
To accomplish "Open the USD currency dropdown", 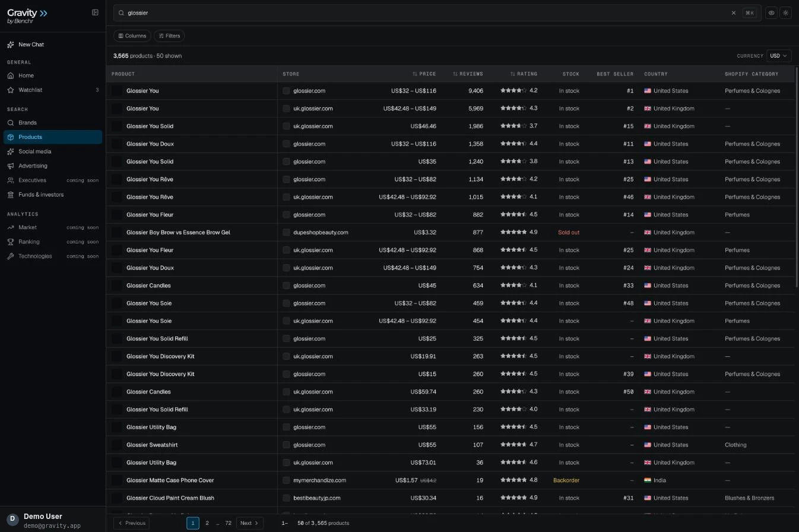I will pyautogui.click(x=779, y=56).
